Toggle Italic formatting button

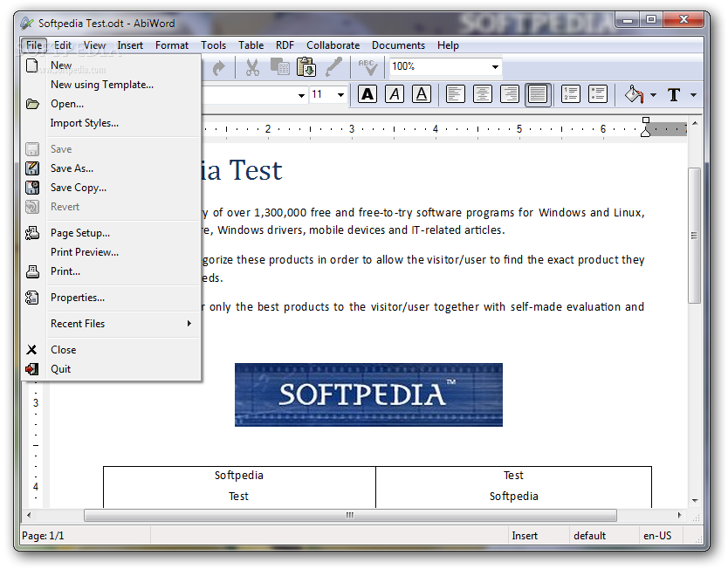[x=395, y=94]
